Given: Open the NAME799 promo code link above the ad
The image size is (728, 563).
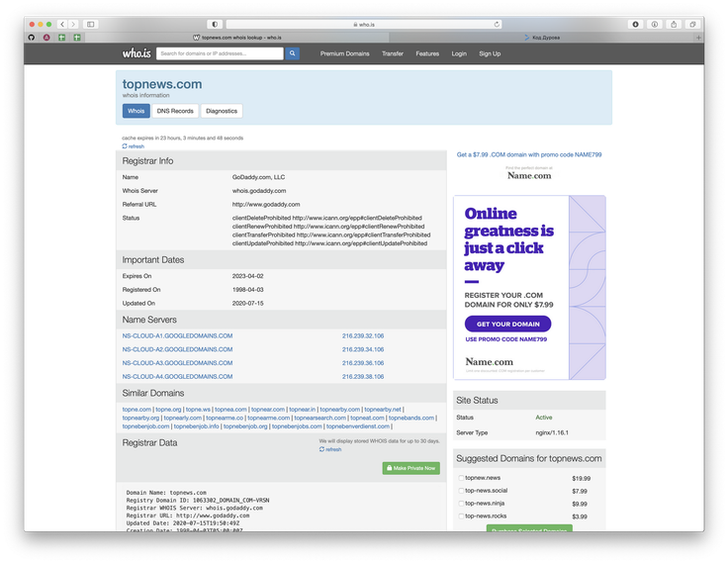Looking at the screenshot, I should tap(529, 154).
